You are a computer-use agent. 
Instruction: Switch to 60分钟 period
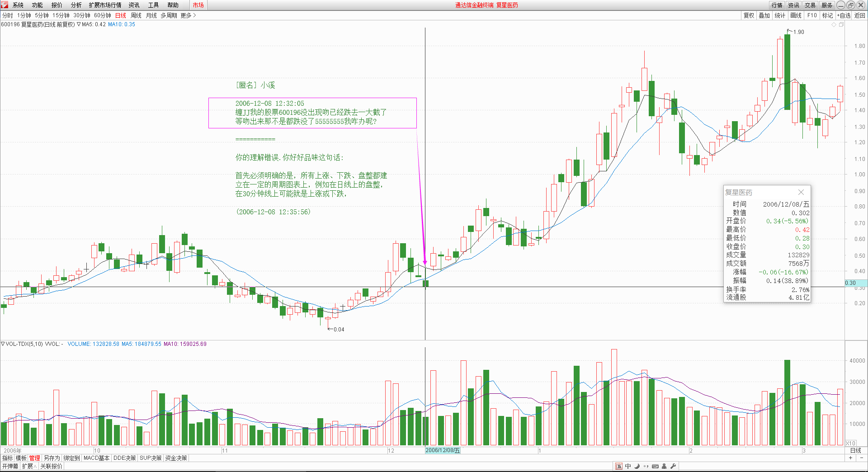[x=103, y=15]
